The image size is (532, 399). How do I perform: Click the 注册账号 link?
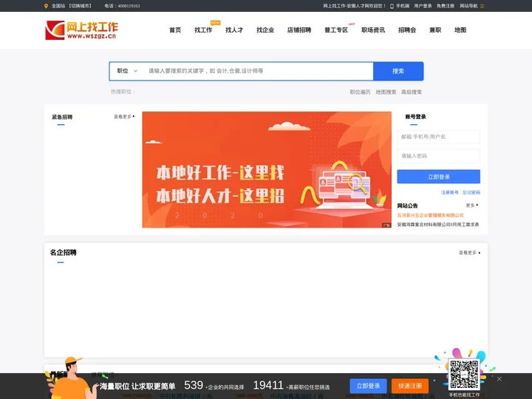pos(449,192)
